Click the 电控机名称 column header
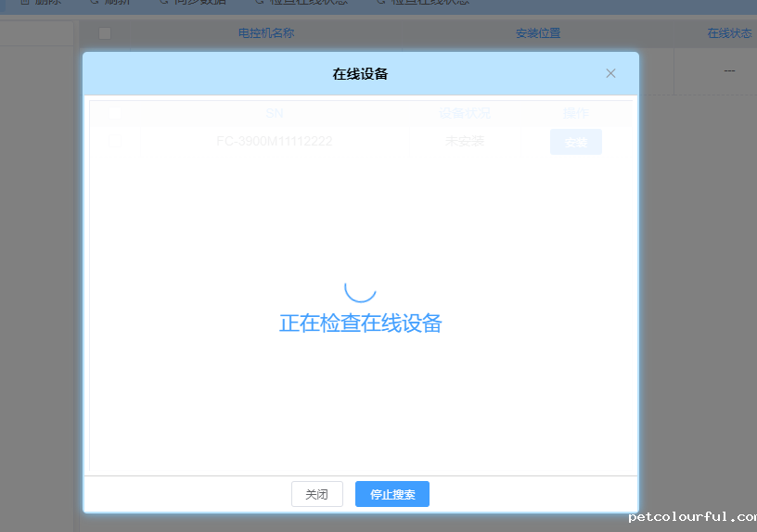The image size is (757, 532). pos(266,33)
